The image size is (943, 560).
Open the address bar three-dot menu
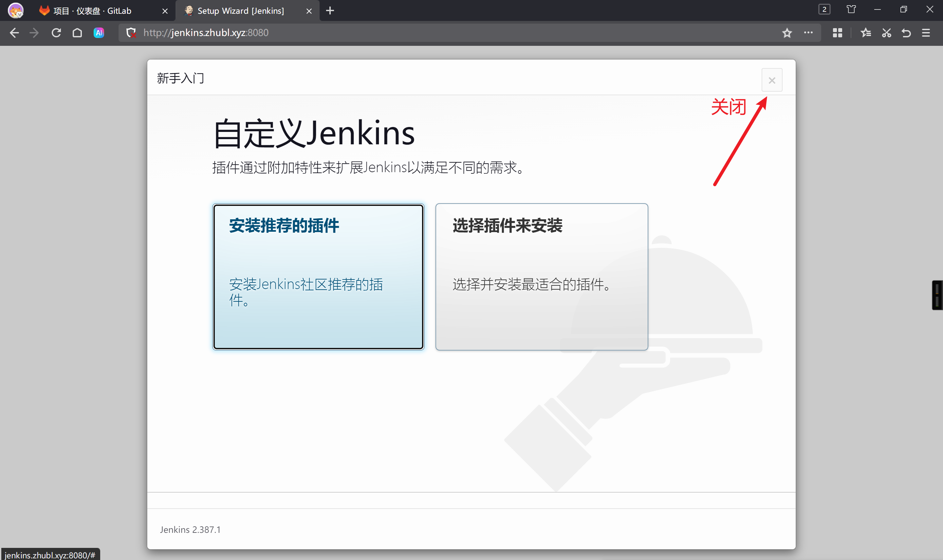(808, 33)
